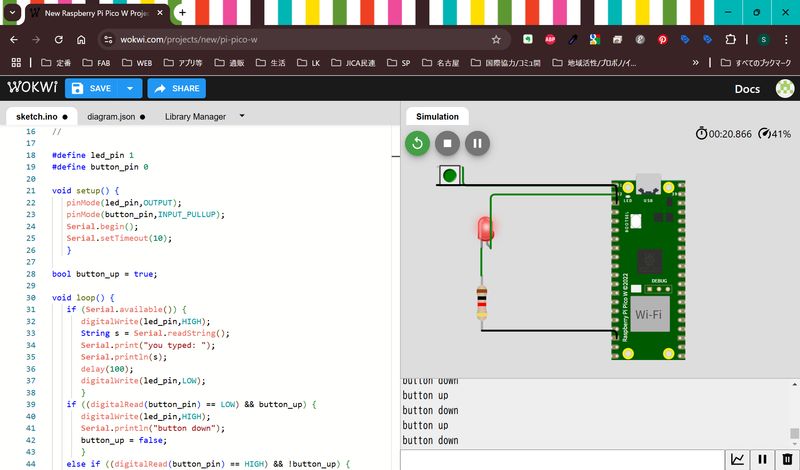Click the simulation speed 41% indicator
The width and height of the screenshot is (800, 470).
[774, 134]
